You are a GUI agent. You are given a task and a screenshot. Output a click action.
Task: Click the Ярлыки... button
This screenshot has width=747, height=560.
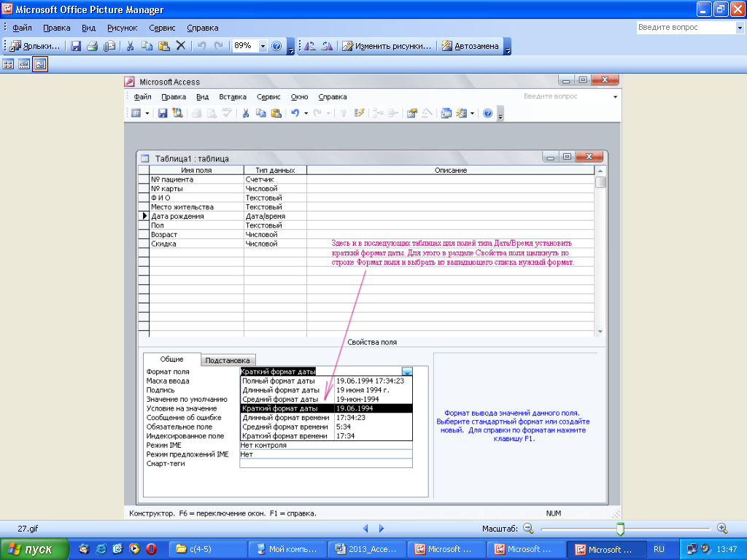tap(35, 46)
